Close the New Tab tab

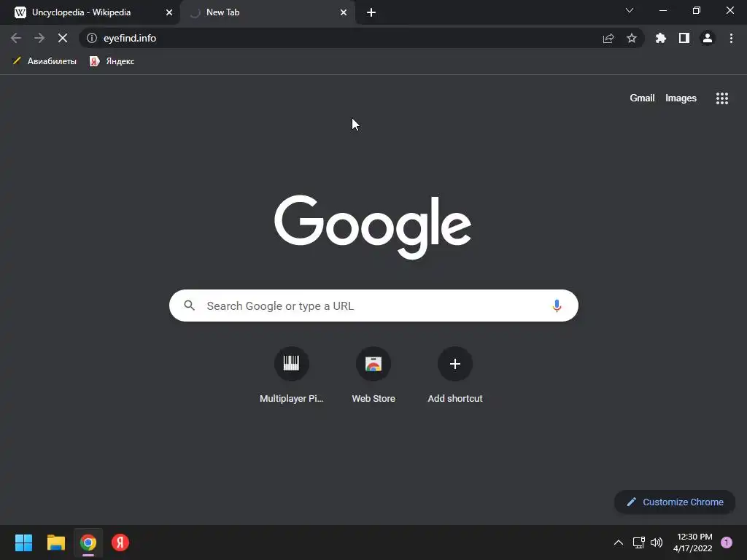[343, 12]
